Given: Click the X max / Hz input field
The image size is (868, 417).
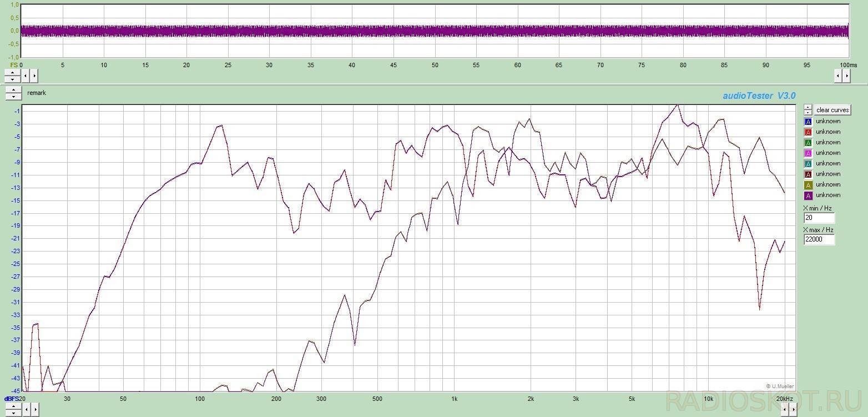Looking at the screenshot, I should click(819, 240).
